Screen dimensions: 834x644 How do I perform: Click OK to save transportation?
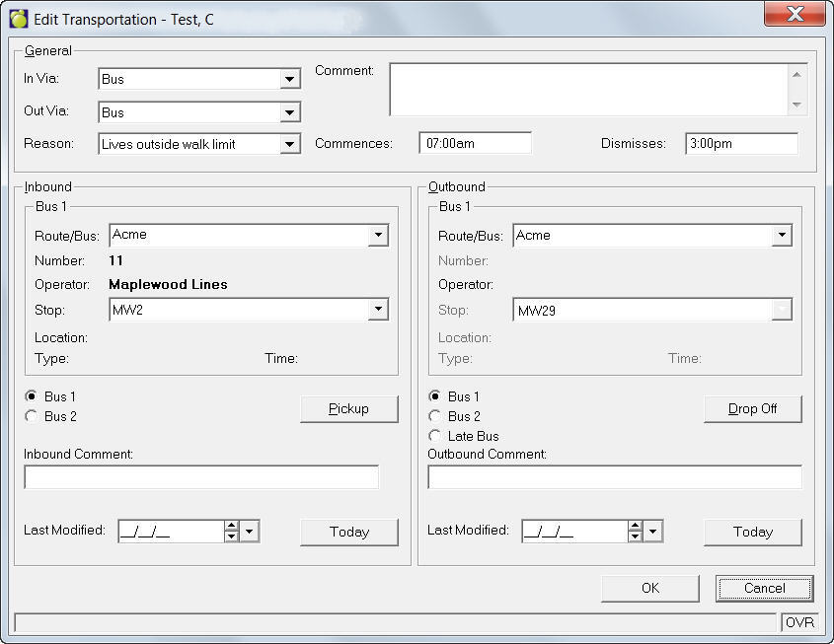tap(650, 588)
